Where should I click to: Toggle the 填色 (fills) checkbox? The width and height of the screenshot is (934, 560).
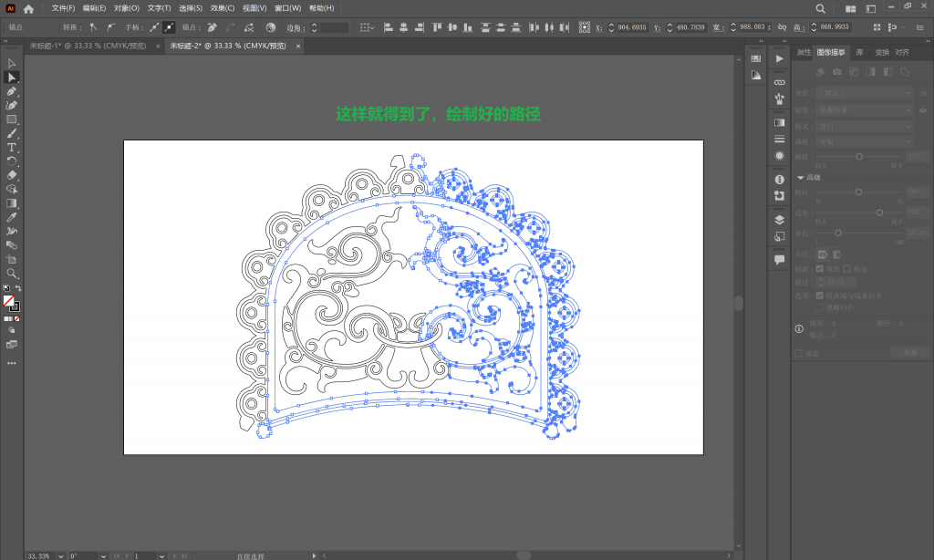point(820,269)
